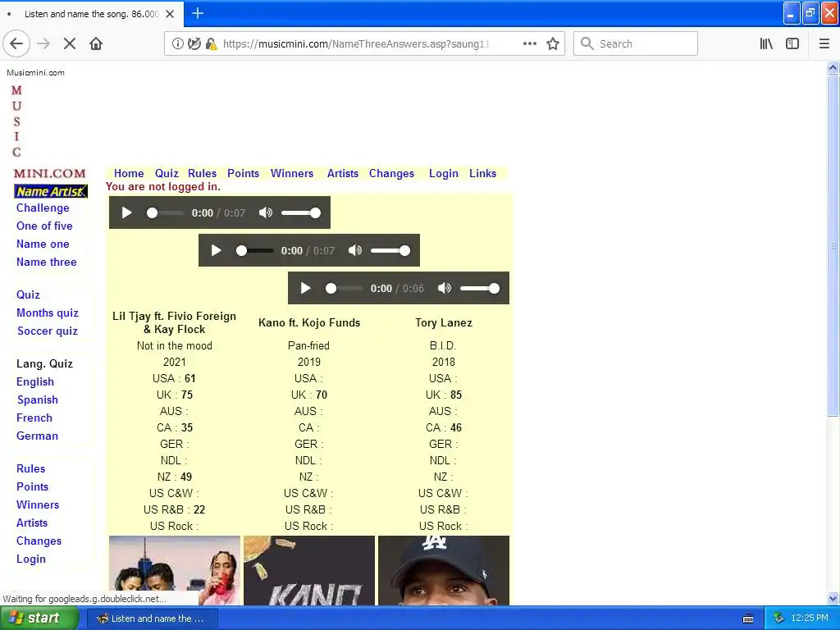Adjust first player's volume slider
The height and width of the screenshot is (630, 840).
point(300,212)
